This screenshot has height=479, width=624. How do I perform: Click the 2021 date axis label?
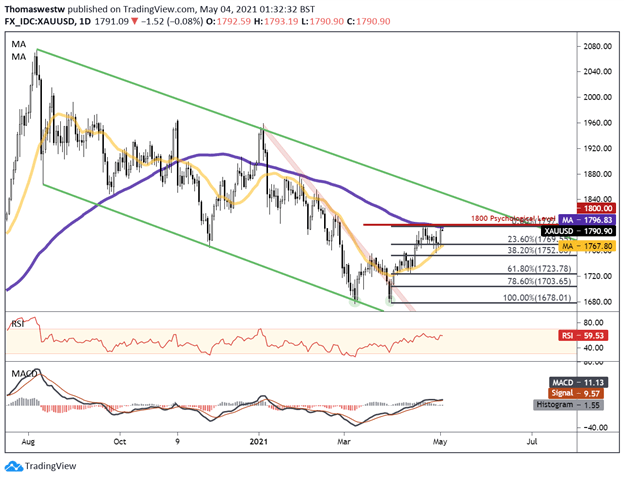[259, 442]
